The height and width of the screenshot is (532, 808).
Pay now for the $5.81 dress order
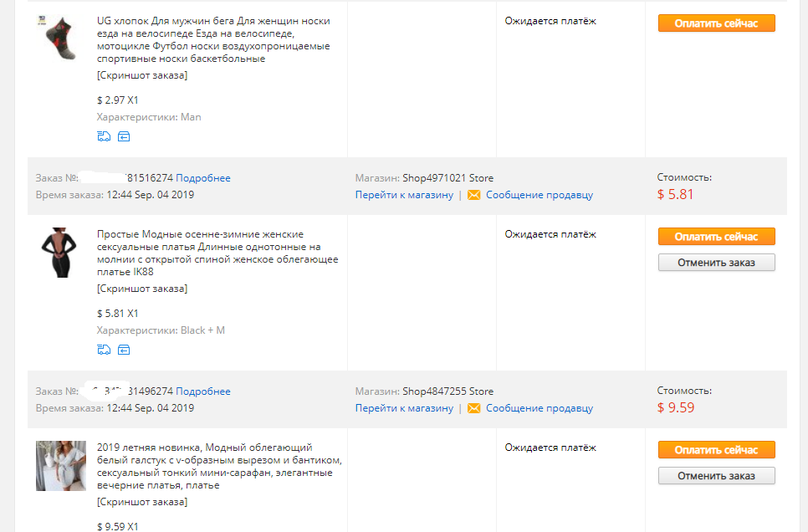(x=716, y=237)
